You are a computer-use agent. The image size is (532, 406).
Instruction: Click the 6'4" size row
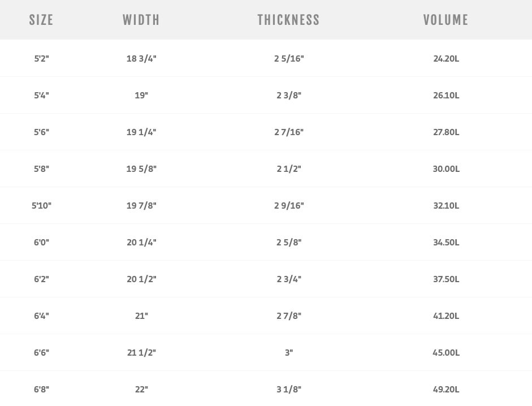41,316
